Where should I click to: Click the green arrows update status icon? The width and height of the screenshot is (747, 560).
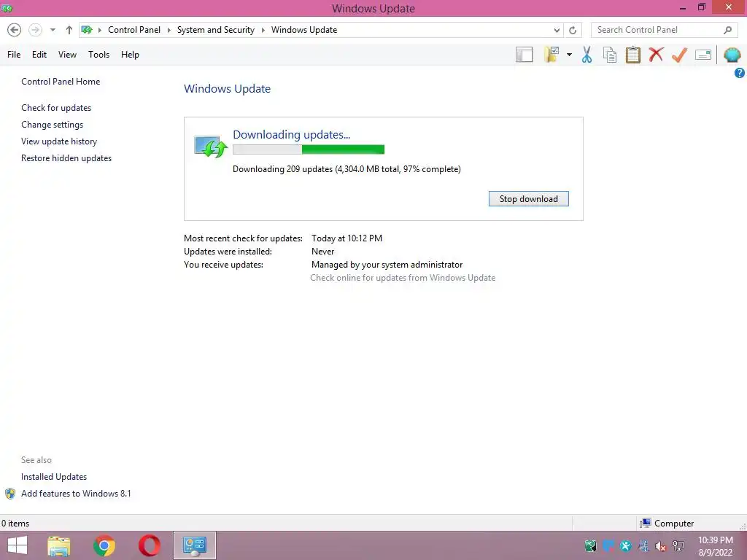click(x=211, y=146)
